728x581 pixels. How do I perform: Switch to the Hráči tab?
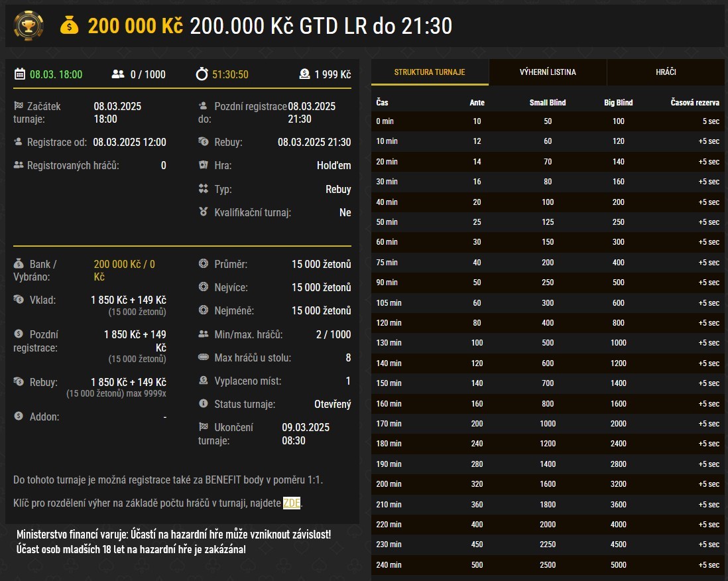pos(666,72)
